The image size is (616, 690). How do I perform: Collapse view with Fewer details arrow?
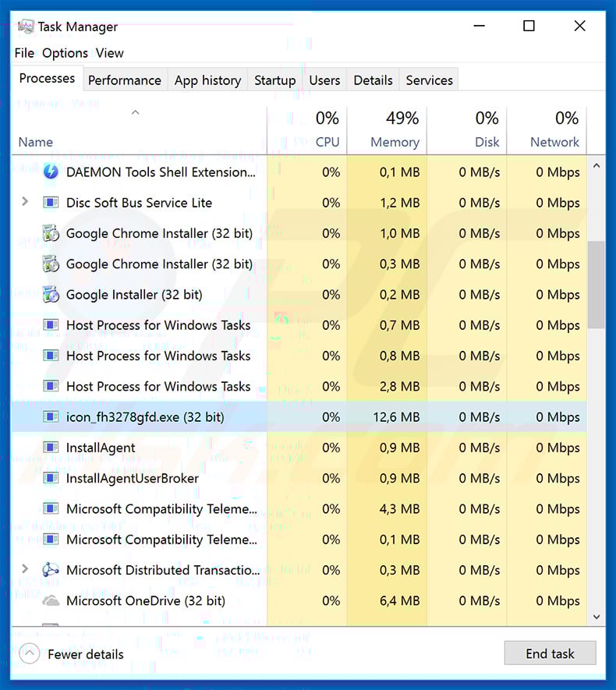tap(30, 653)
